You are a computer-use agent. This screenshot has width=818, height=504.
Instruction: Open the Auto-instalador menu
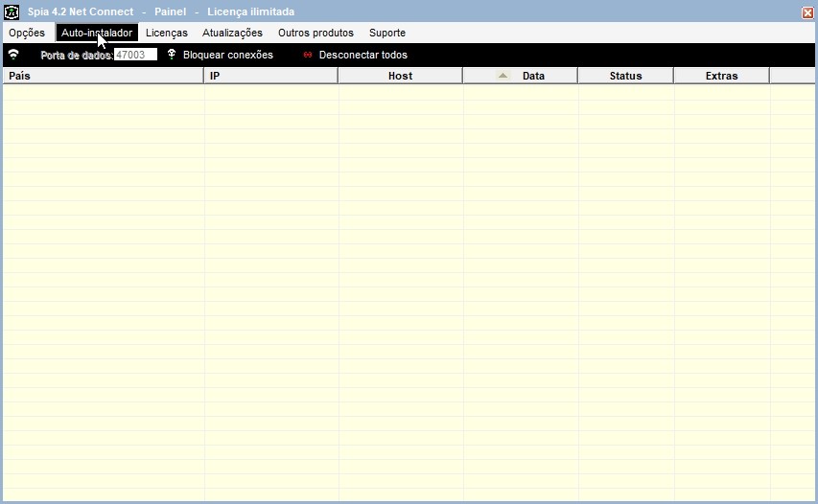point(97,33)
